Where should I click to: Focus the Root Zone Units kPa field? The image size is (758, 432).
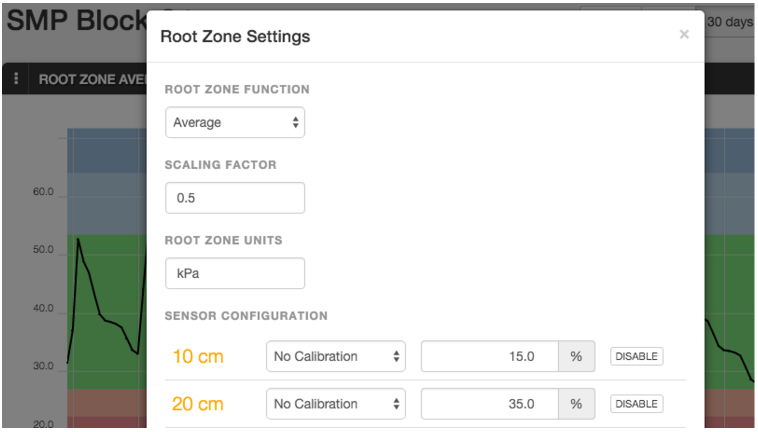(235, 273)
